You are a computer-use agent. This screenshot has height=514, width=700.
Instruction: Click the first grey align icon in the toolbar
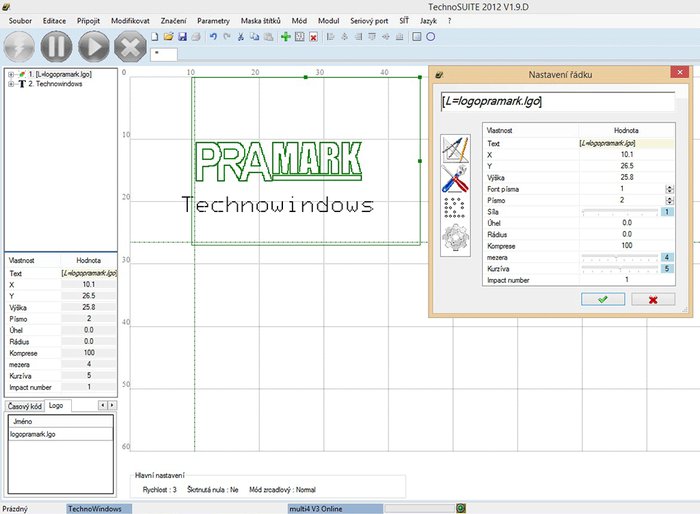coord(330,37)
